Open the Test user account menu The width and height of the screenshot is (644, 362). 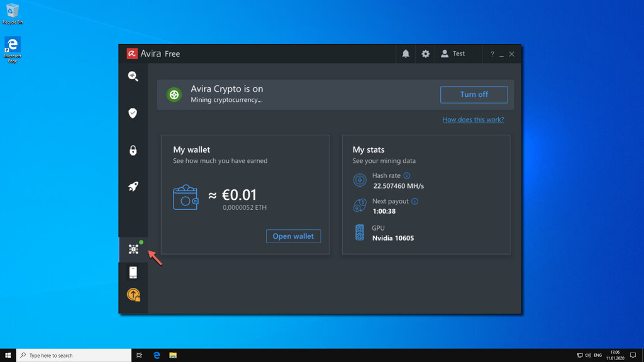(453, 54)
